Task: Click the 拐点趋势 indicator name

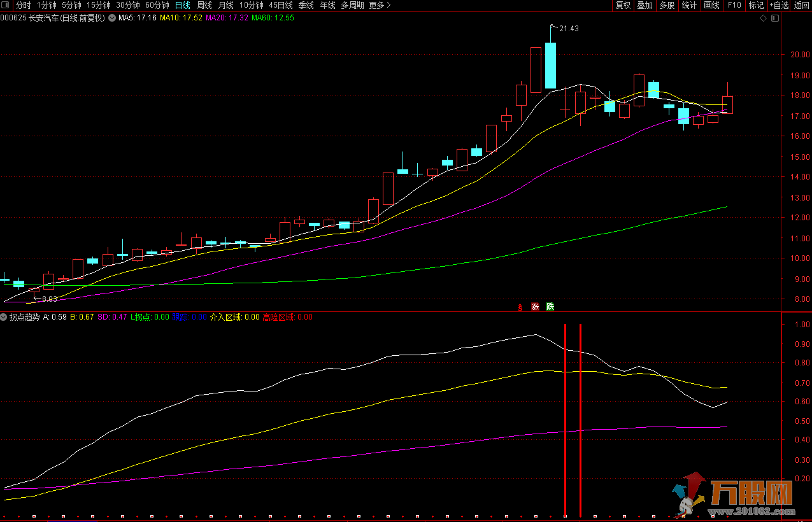Action: (x=24, y=316)
